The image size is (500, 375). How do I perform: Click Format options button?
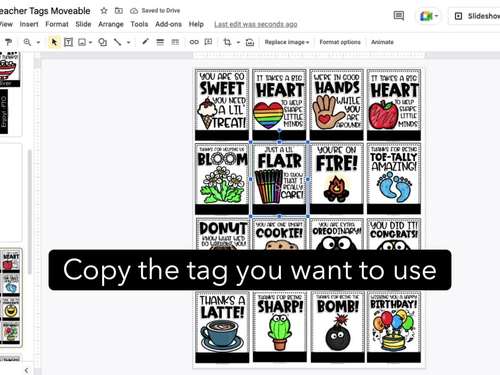(340, 42)
